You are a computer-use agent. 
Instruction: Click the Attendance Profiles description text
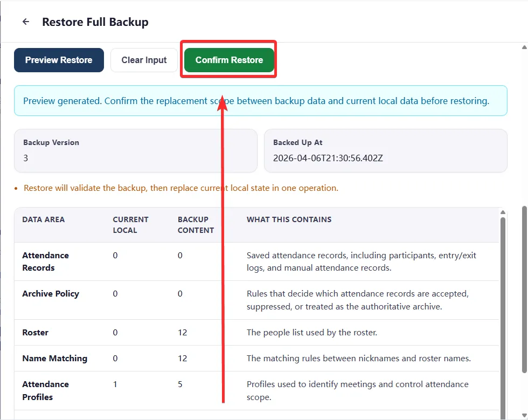click(x=358, y=391)
